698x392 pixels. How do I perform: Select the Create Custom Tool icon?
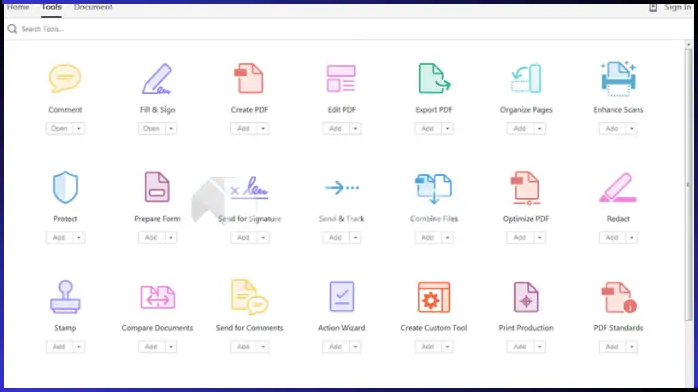tap(434, 297)
